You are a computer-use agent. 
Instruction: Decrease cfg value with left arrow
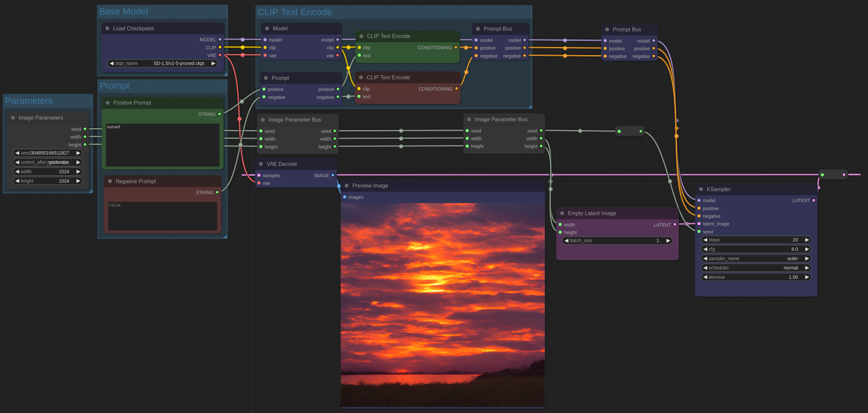click(705, 249)
